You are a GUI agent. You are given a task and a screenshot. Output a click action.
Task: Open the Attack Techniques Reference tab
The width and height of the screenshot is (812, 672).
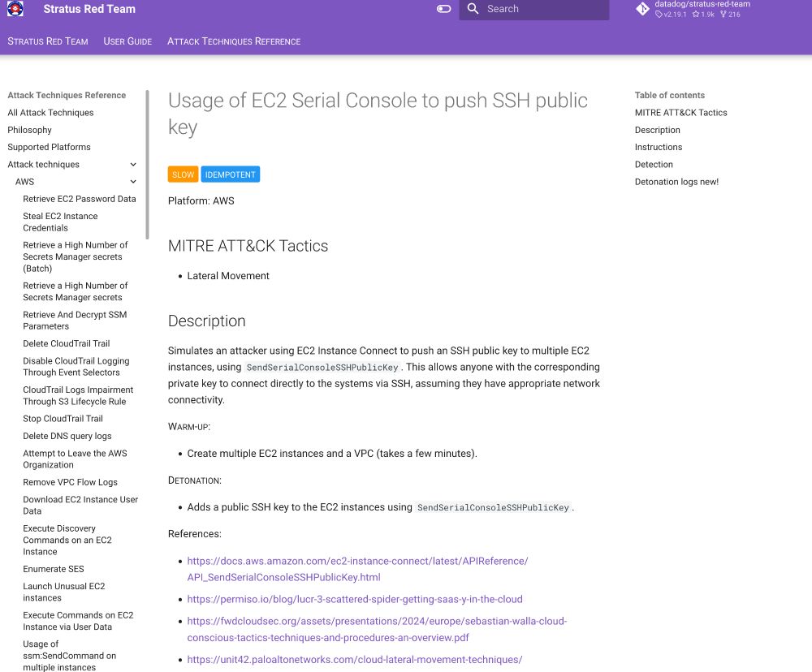click(234, 41)
